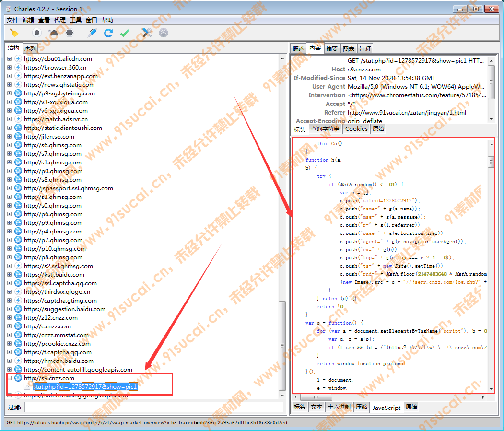Image resolution: width=504 pixels, height=431 pixels.
Task: Click lightning icon of https://hmcdn.baidu.com
Action: [18, 361]
